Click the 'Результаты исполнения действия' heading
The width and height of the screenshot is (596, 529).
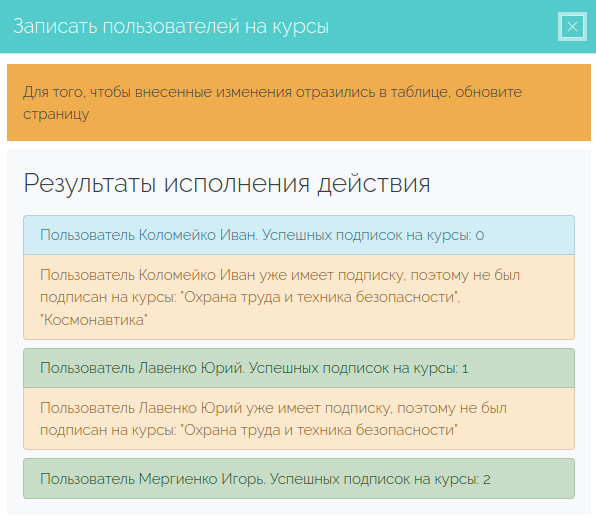point(227,183)
